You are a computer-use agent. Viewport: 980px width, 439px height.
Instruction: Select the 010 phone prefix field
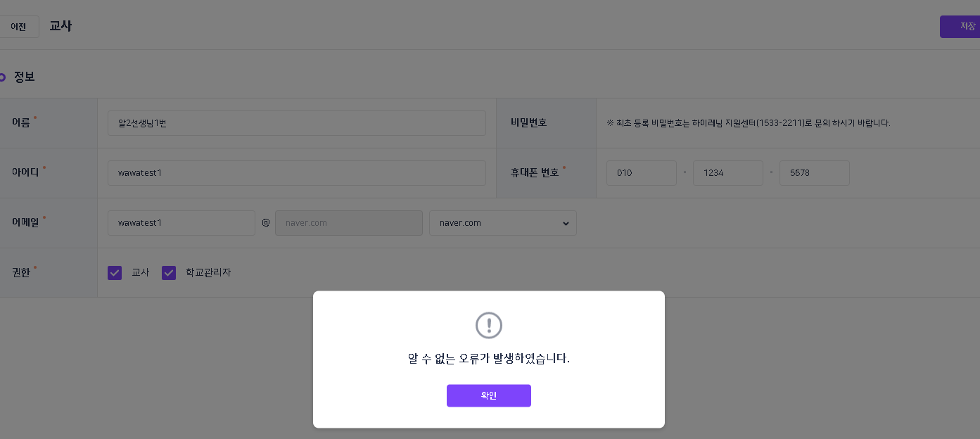click(x=641, y=173)
